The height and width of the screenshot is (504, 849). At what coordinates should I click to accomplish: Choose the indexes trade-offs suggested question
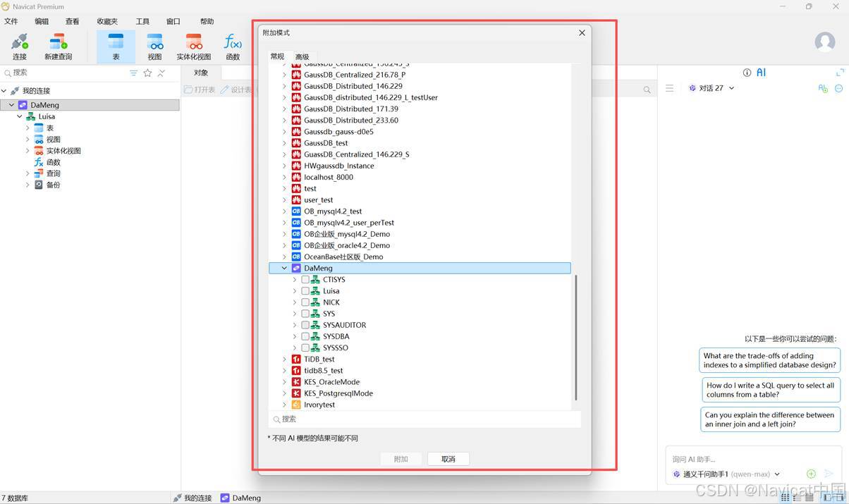[x=770, y=361]
